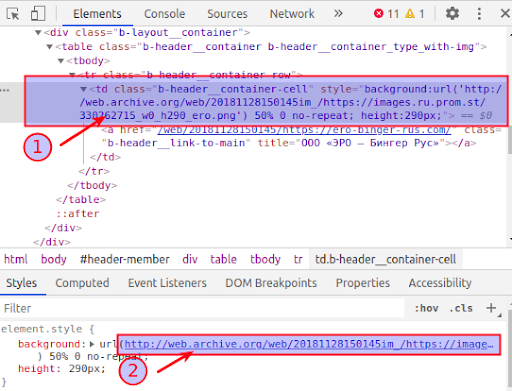This screenshot has width=512, height=391.
Task: Select the closing </td> line
Action: (x=105, y=157)
